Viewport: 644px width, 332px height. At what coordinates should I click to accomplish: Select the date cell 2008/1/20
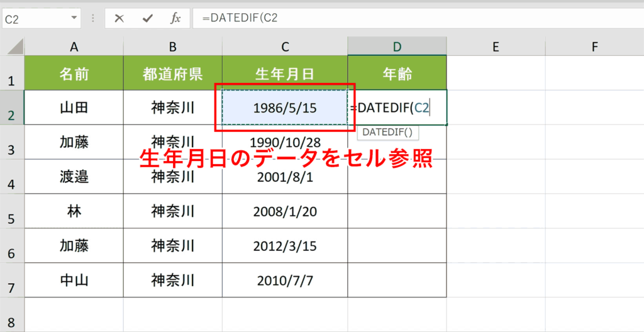click(285, 211)
